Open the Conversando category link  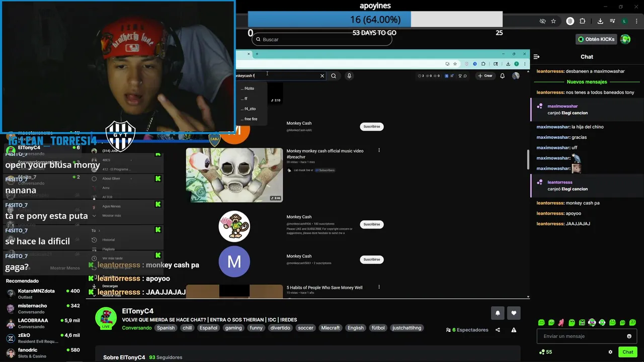pyautogui.click(x=137, y=328)
